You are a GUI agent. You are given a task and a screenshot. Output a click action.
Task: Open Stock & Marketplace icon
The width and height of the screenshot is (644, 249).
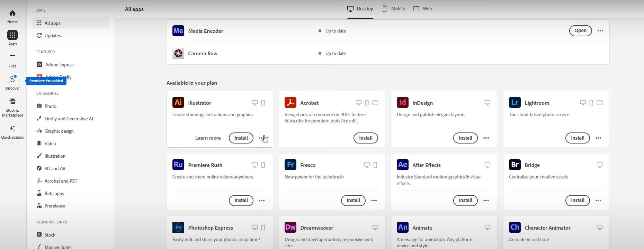point(12,101)
